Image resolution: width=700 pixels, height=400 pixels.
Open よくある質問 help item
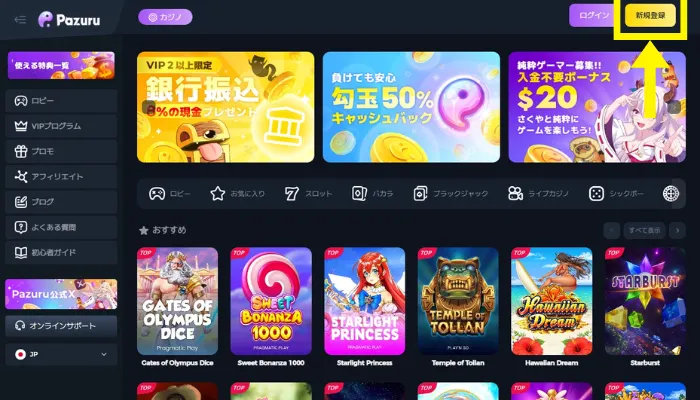tap(61, 227)
